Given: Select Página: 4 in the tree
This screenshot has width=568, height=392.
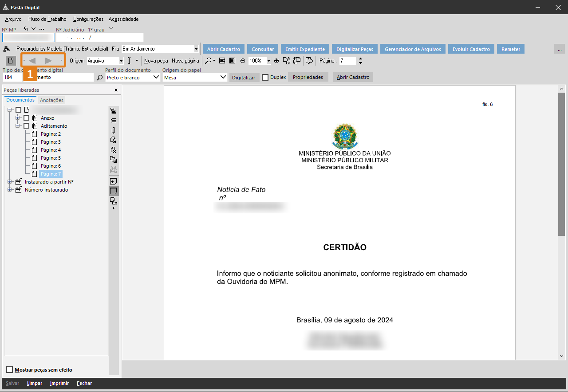Looking at the screenshot, I should pos(51,150).
